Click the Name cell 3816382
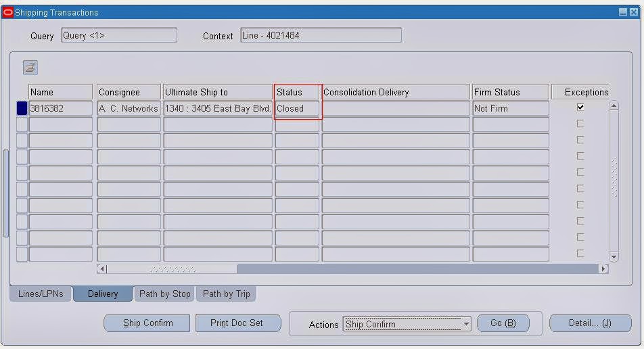 61,108
